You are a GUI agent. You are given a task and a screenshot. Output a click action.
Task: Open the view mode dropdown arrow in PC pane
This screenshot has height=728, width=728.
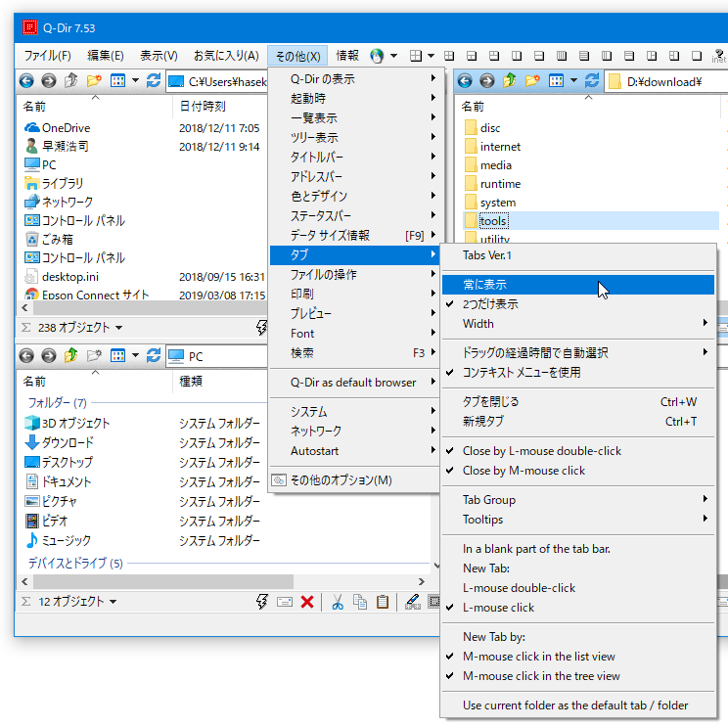click(135, 356)
